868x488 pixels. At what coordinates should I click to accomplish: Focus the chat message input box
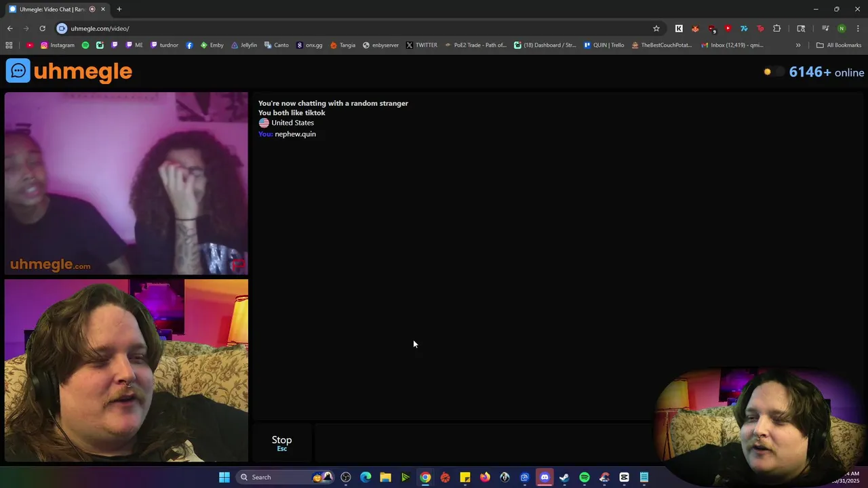483,443
